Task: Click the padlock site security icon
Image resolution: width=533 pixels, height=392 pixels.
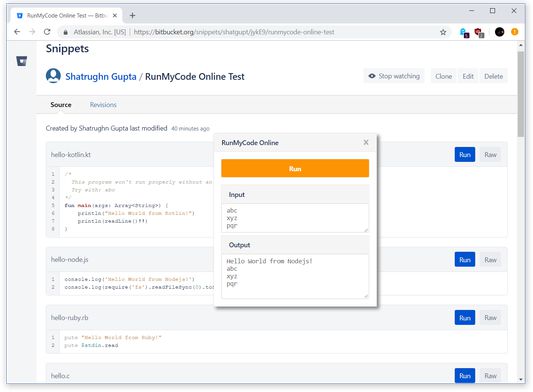Action: pyautogui.click(x=66, y=32)
